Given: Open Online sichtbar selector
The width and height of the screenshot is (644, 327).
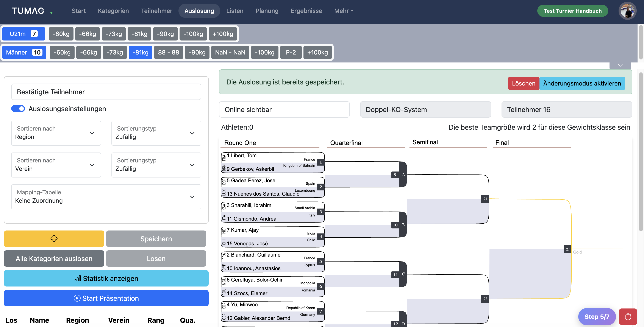Looking at the screenshot, I should 284,109.
